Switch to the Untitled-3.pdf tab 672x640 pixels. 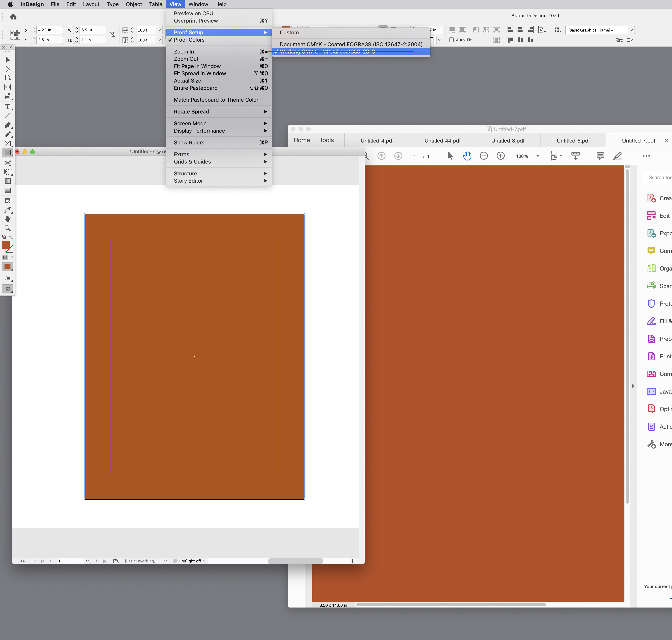click(508, 140)
